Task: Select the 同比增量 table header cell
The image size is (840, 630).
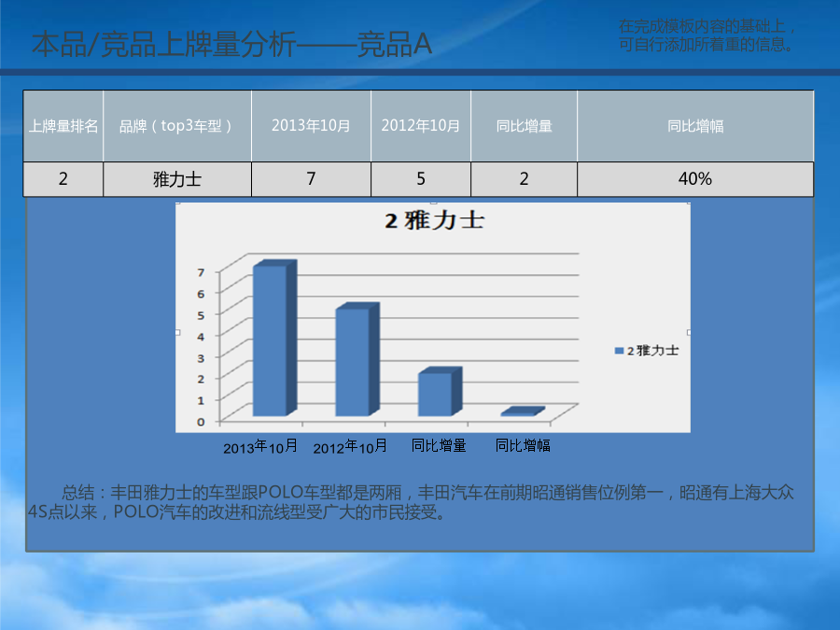Action: pyautogui.click(x=524, y=126)
